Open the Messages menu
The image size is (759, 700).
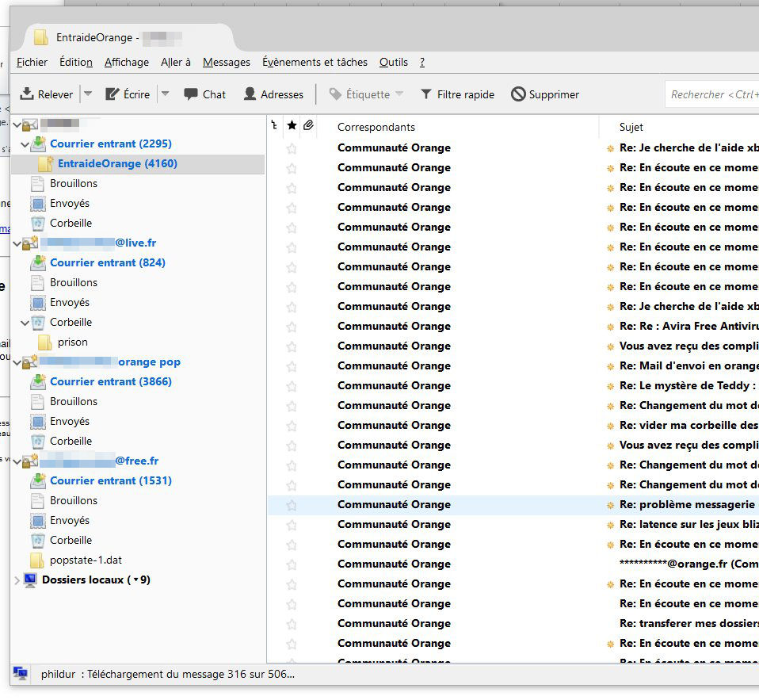(226, 62)
